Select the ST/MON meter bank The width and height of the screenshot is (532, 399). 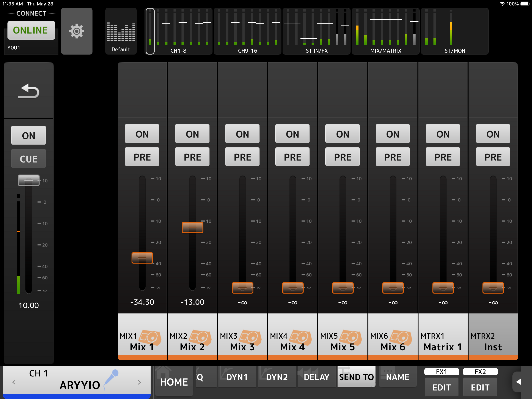tap(454, 31)
